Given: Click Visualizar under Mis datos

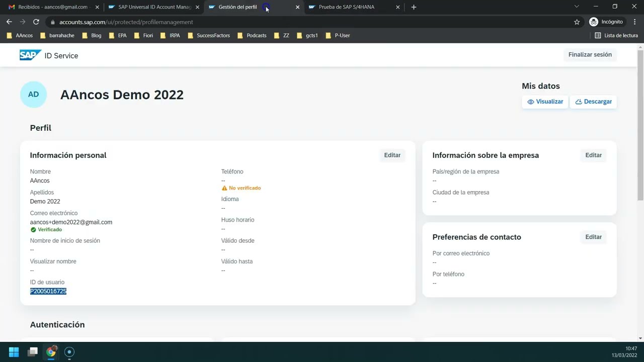Looking at the screenshot, I should [x=545, y=102].
